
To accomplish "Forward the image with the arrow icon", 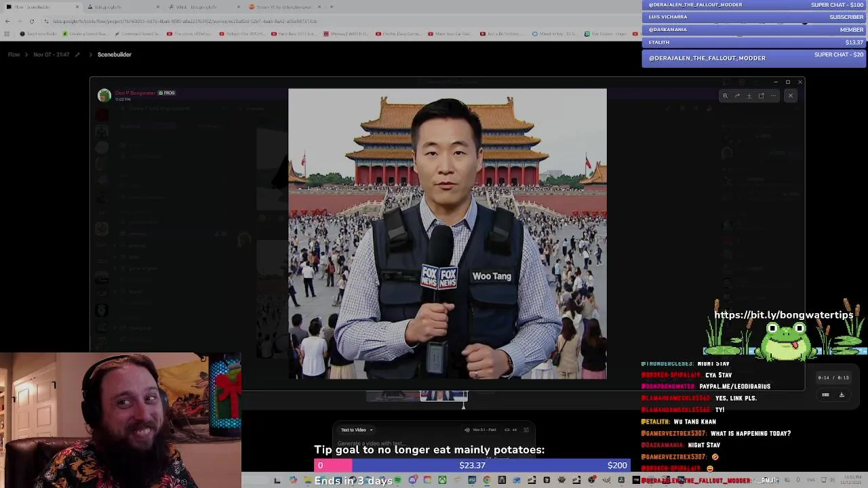I will (737, 96).
